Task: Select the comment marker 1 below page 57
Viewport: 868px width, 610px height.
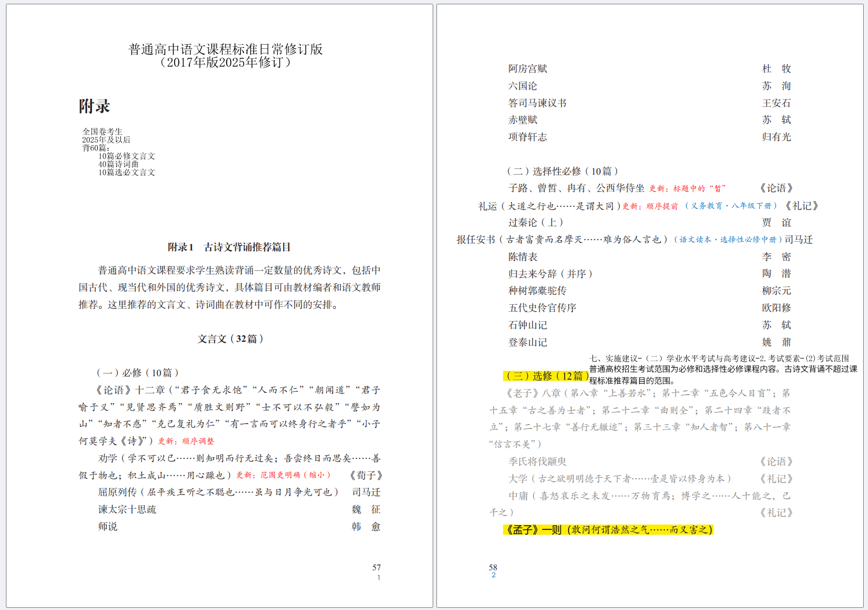Action: (x=379, y=577)
